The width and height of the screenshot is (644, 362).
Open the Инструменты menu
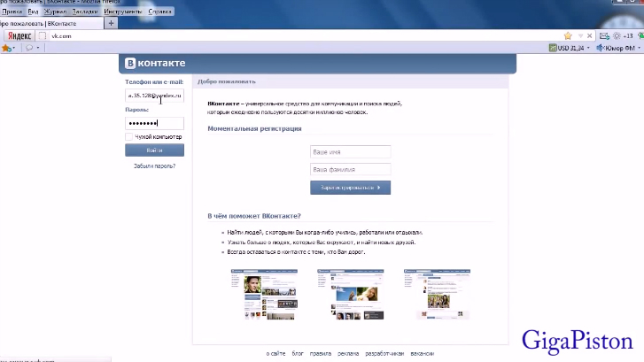coord(123,12)
